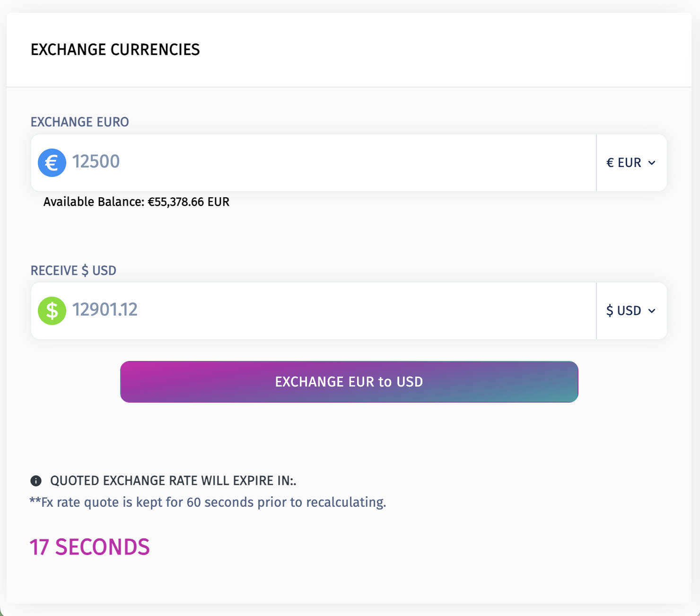
Task: Expand the chevron next to USD
Action: (652, 311)
